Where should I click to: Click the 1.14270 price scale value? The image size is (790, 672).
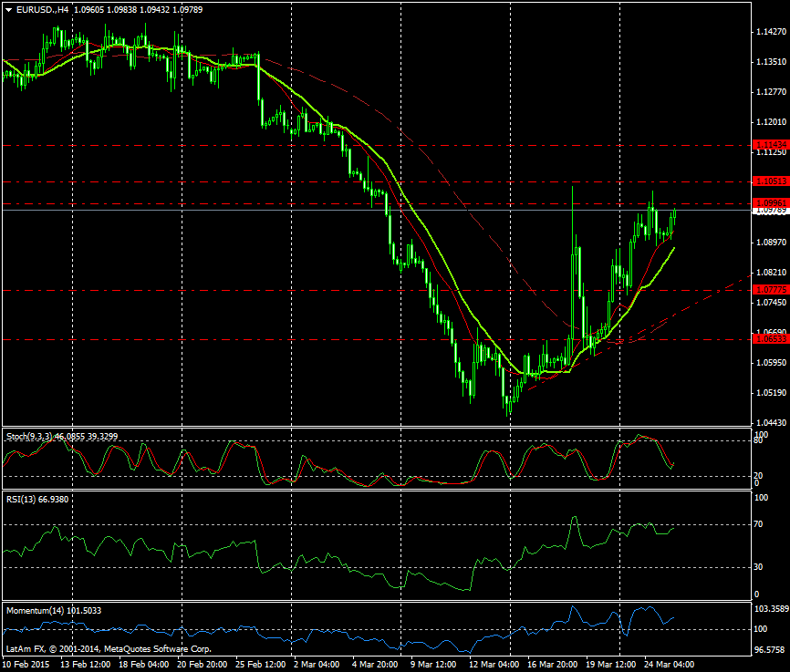pos(771,32)
